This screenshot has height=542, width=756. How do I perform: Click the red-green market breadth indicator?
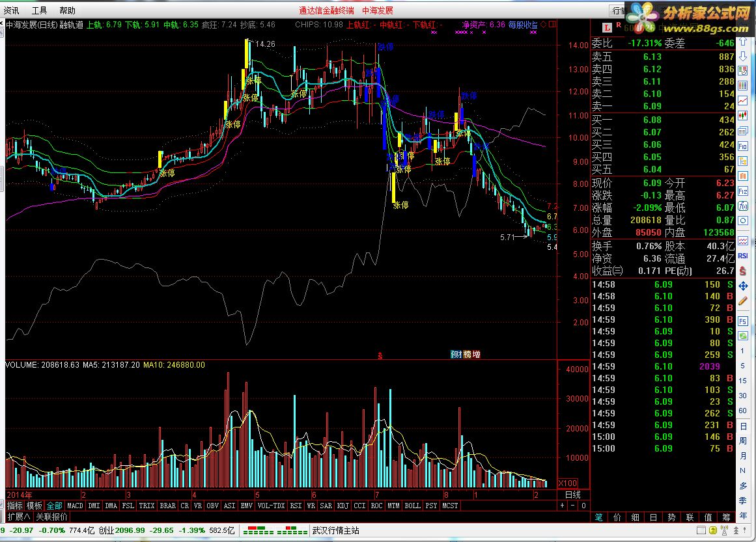tap(275, 531)
